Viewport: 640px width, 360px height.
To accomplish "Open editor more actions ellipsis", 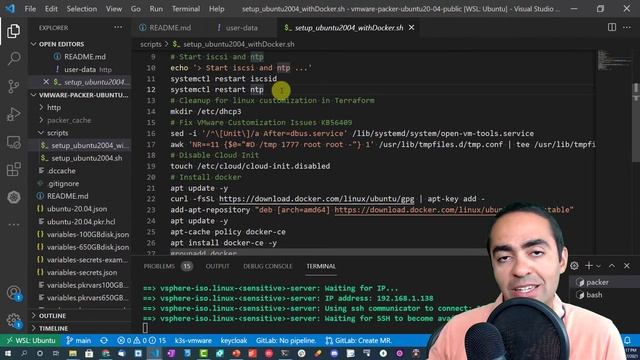I will tap(627, 27).
